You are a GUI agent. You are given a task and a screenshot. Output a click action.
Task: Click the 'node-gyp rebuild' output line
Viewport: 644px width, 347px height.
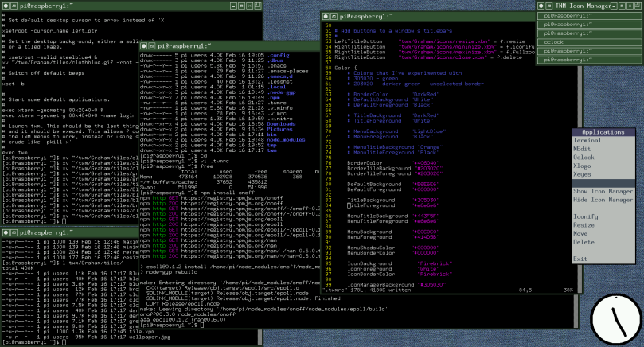[x=169, y=272]
